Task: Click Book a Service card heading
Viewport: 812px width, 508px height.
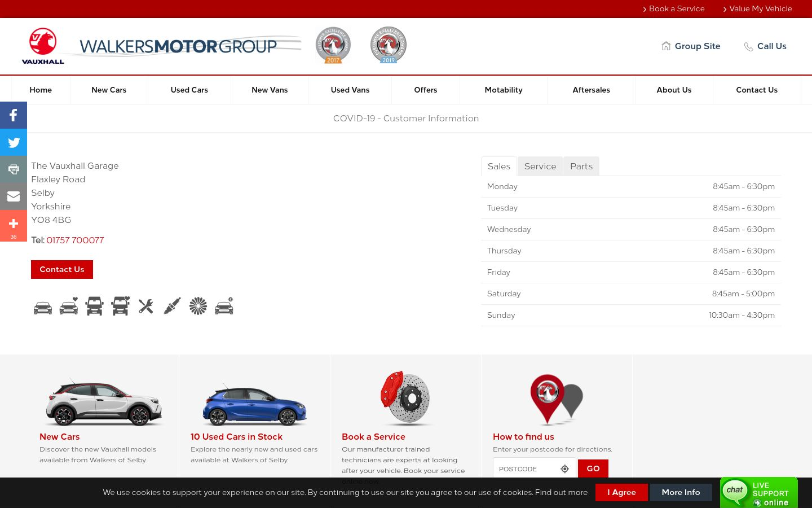Action: pos(373,436)
